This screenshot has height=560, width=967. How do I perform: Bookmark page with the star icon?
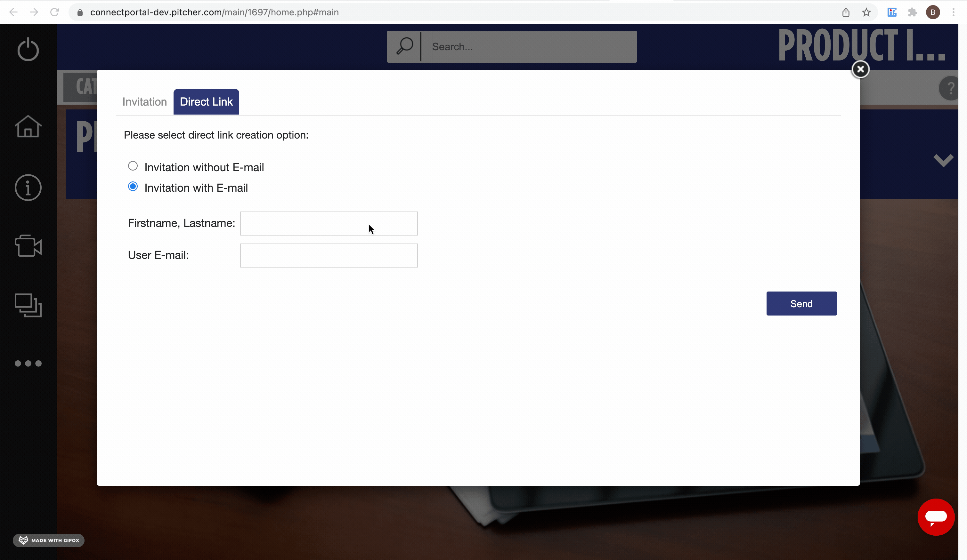866,12
